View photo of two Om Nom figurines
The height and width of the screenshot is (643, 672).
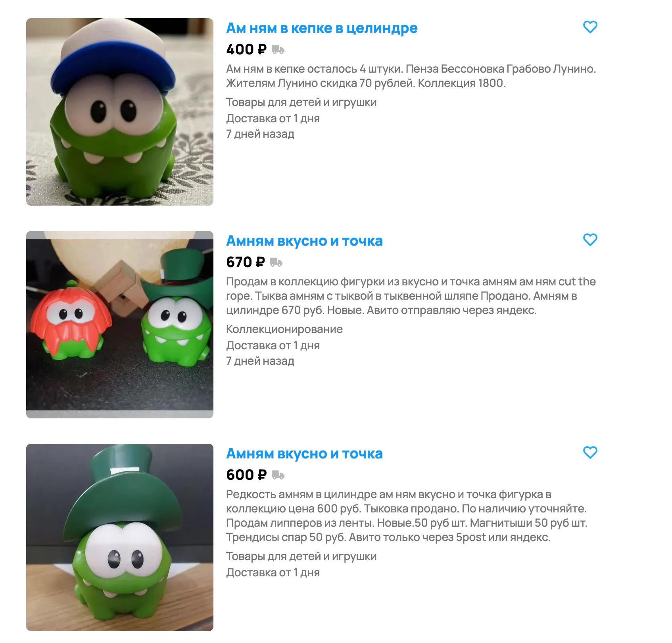coord(120,325)
